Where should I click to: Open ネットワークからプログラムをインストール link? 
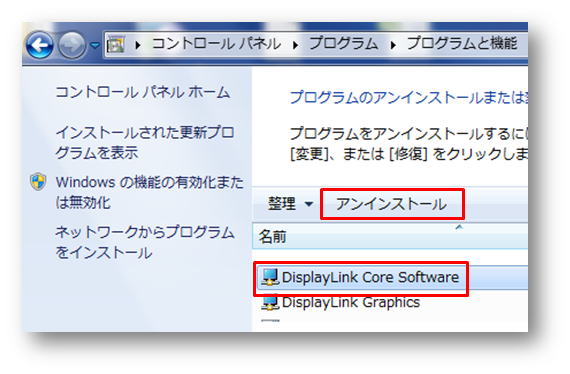145,242
